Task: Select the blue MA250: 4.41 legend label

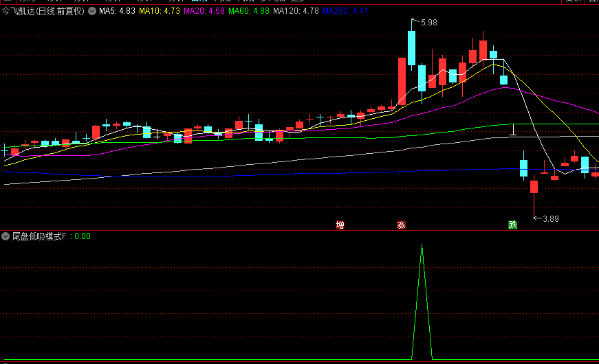Action: click(345, 11)
